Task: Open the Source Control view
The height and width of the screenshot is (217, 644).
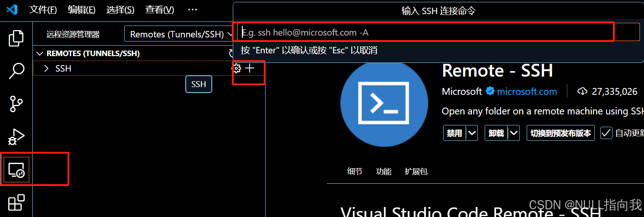Action: 16,104
